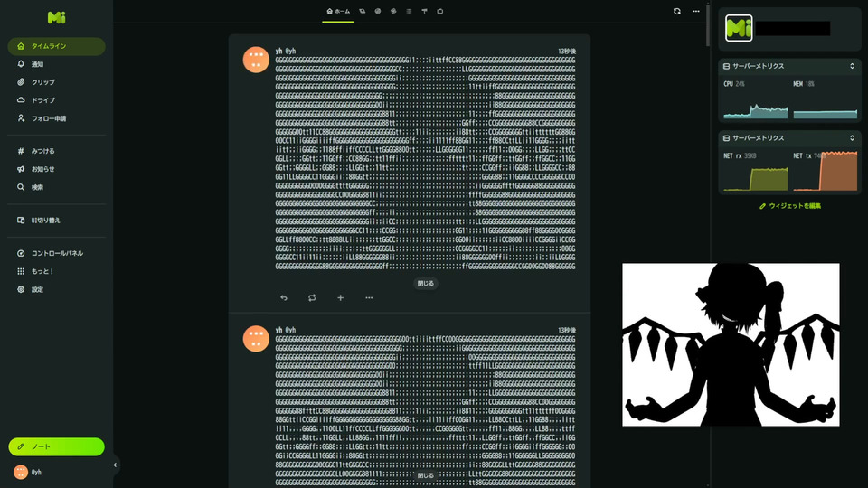The image size is (868, 488).
Task: Click UI切り替え to switch UI
Action: (56, 221)
